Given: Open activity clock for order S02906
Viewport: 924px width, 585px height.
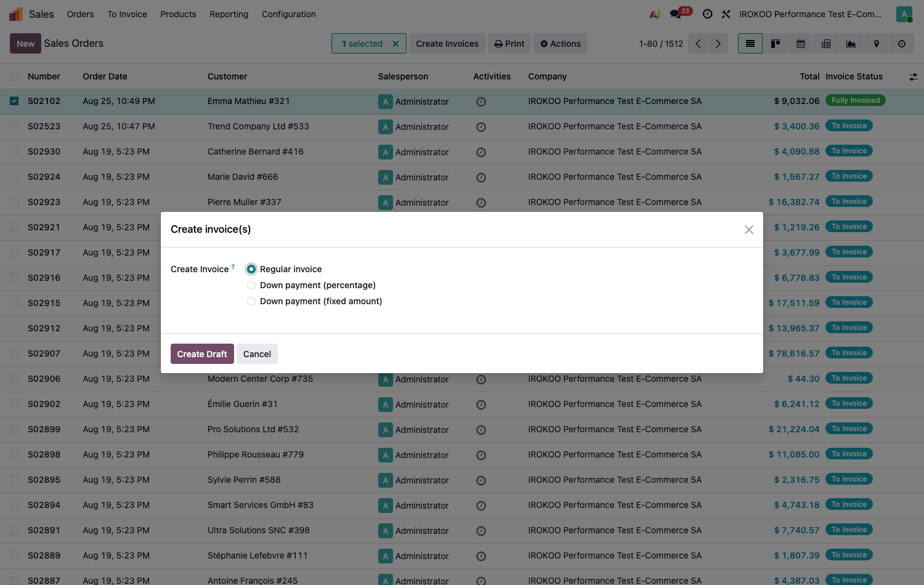Looking at the screenshot, I should tap(481, 379).
